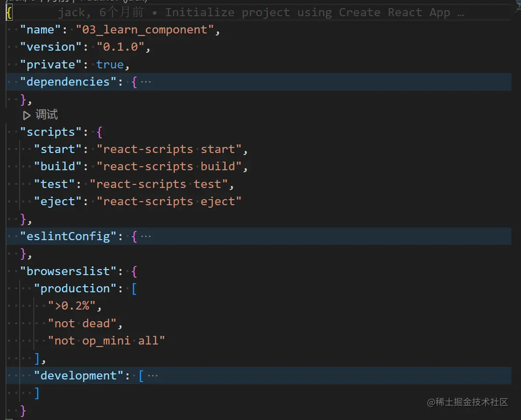The height and width of the screenshot is (420, 521).
Task: Click the "private" key
Action: coord(51,64)
